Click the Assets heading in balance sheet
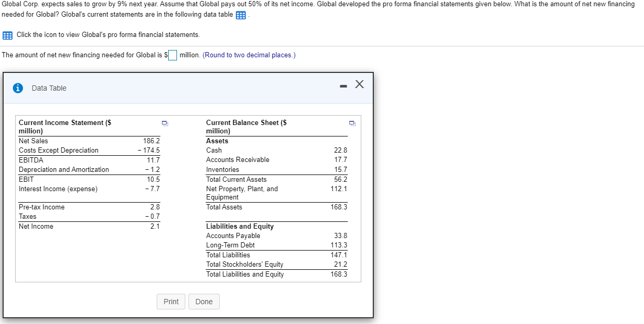Screen dimensions: 644x324 coord(217,141)
